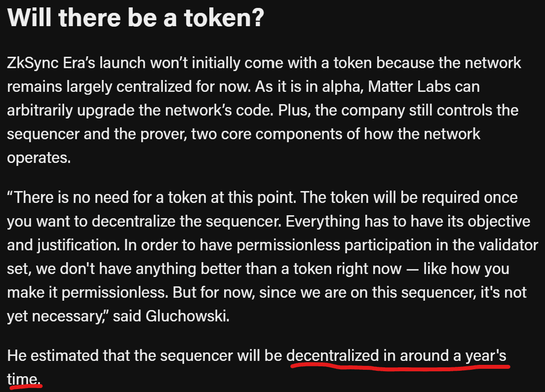This screenshot has height=392, width=545.
Task: Click the red-underlined word "time." on the last line
Action: [24, 379]
